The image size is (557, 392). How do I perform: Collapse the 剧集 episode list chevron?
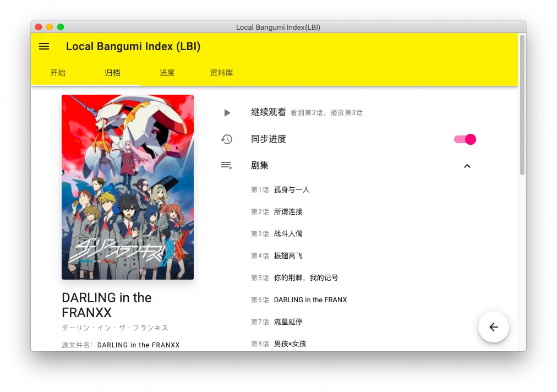point(467,166)
